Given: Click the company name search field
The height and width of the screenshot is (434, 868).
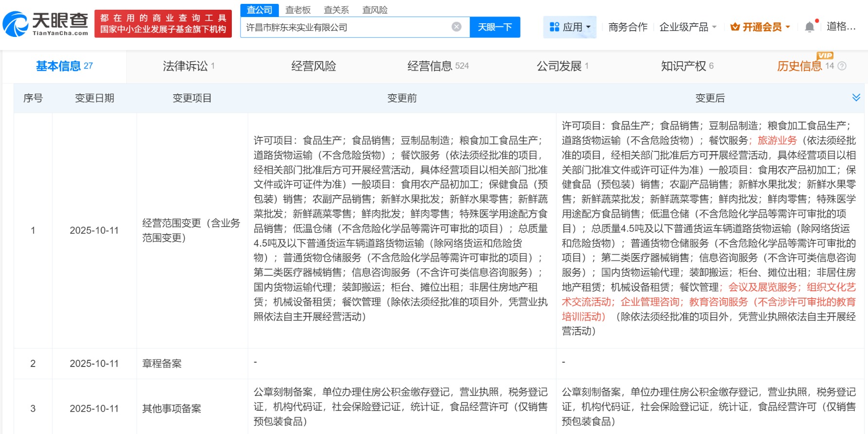Looking at the screenshot, I should click(345, 27).
